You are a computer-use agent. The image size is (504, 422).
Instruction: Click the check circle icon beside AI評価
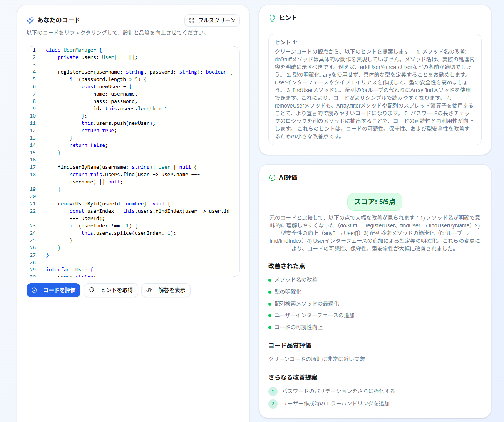pyautogui.click(x=272, y=178)
